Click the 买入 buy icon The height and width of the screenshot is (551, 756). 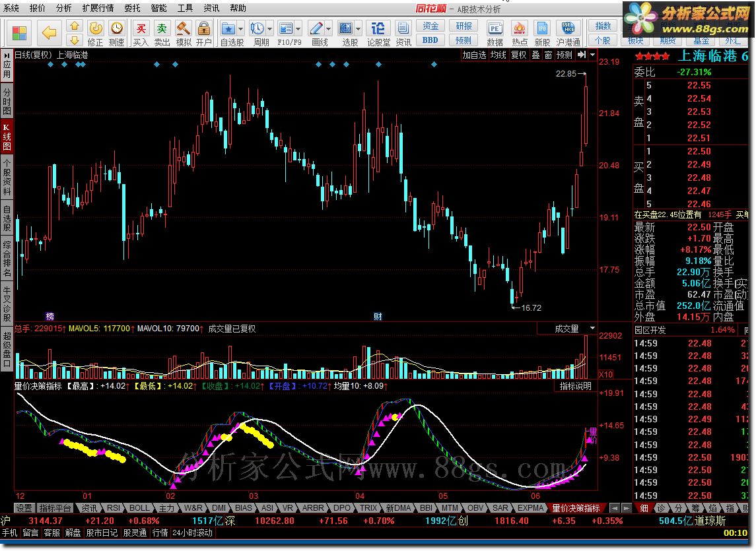[x=140, y=33]
